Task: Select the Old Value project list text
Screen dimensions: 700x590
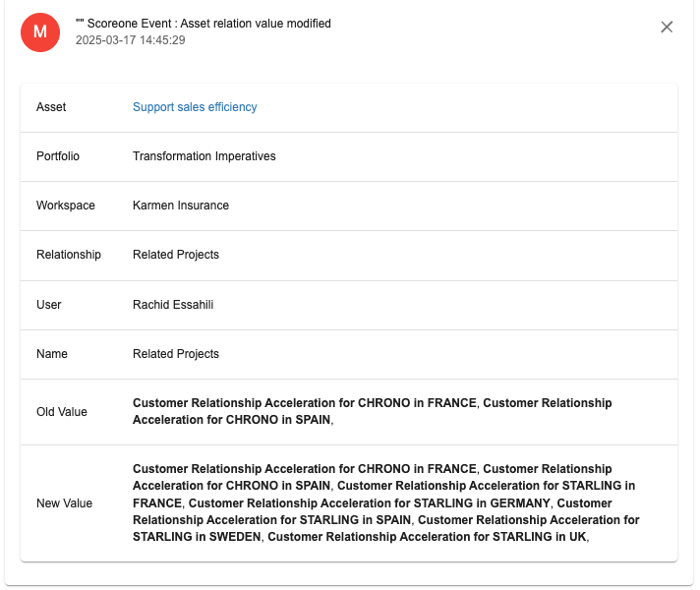Action: 373,411
